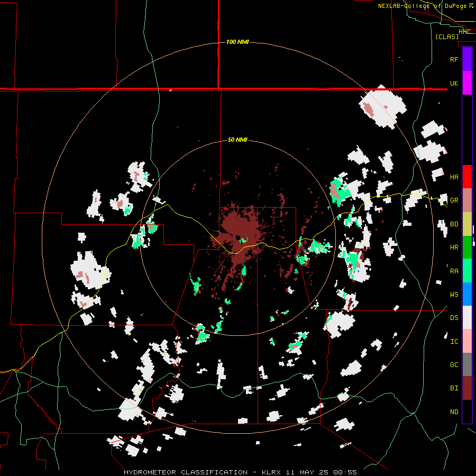Click the NEXLAB-College of DuPage credit text
The width and height of the screenshot is (476, 476).
pyautogui.click(x=422, y=6)
